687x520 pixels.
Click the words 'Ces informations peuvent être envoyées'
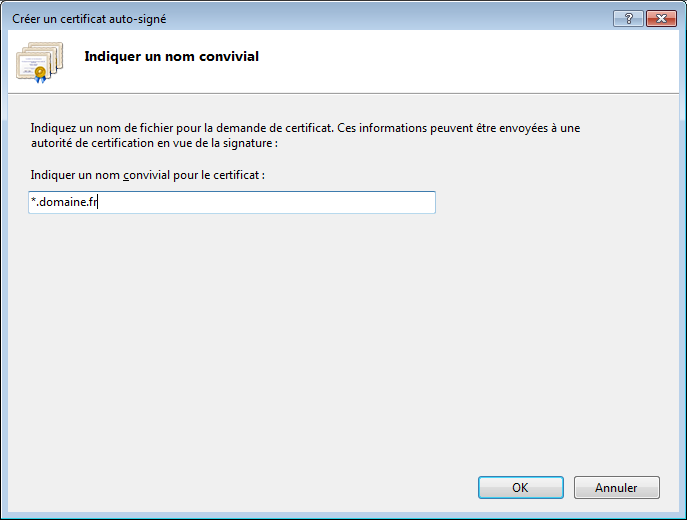click(442, 128)
